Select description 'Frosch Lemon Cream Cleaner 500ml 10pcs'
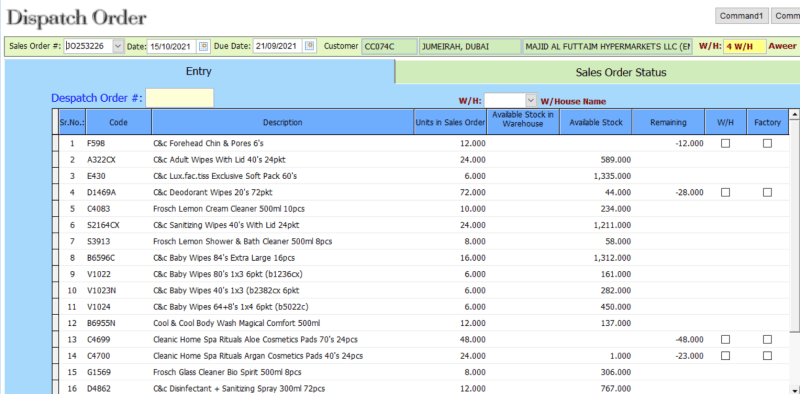800x394 pixels. (229, 209)
